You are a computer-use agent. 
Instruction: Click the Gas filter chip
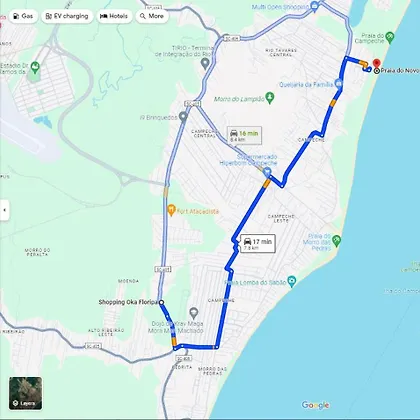23,16
